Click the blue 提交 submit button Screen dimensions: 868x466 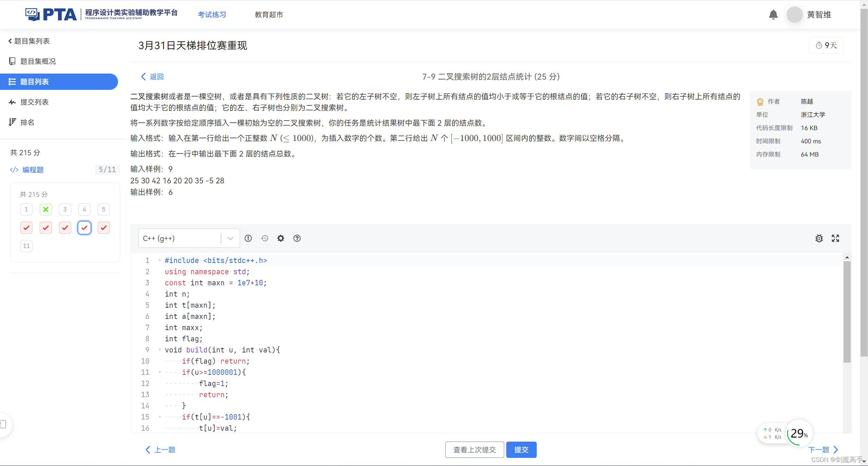click(x=521, y=450)
